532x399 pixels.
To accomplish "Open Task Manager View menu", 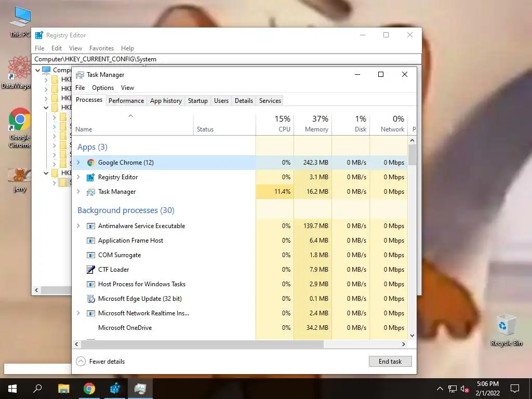I will point(128,88).
